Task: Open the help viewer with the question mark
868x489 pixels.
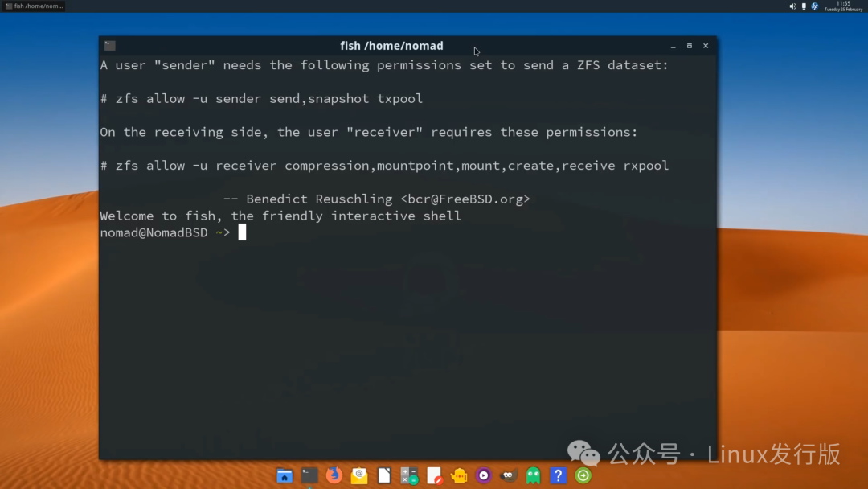Action: tap(558, 475)
